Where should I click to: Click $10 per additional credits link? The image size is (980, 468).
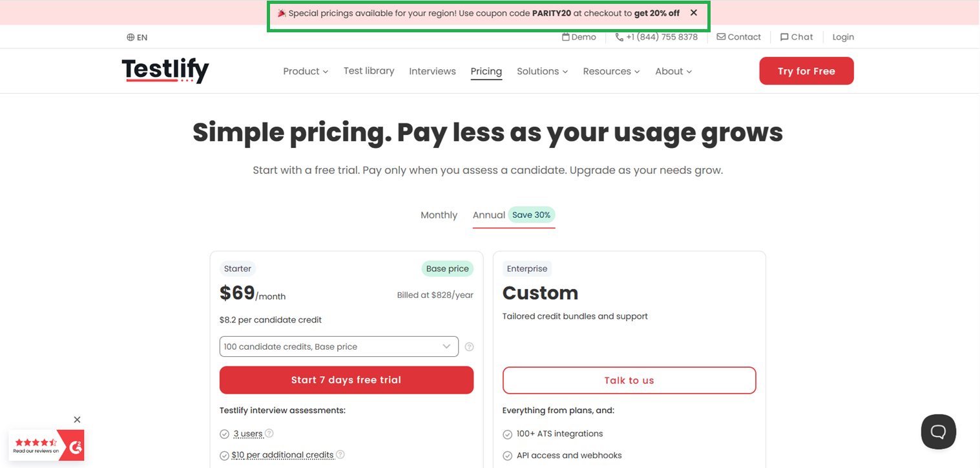(x=282, y=455)
